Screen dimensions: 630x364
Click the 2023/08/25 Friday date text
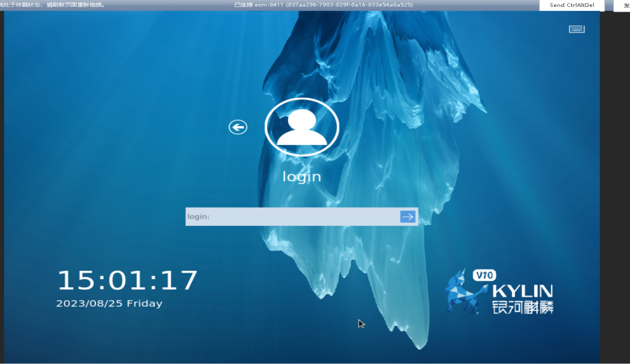109,303
